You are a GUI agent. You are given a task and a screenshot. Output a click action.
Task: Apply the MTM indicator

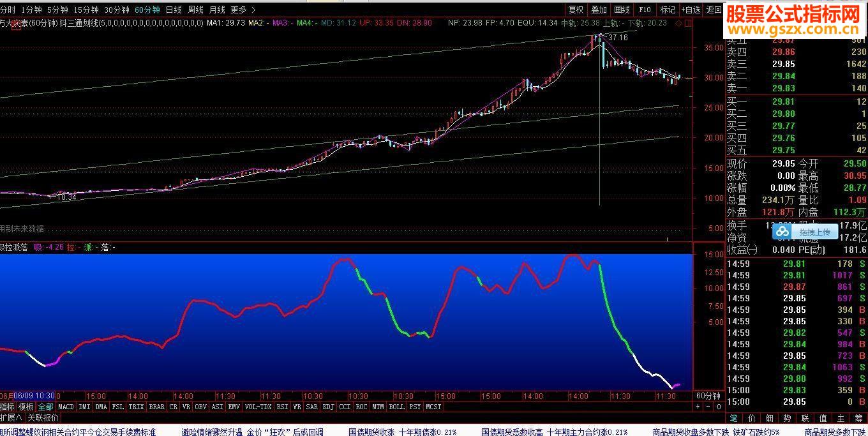378,407
